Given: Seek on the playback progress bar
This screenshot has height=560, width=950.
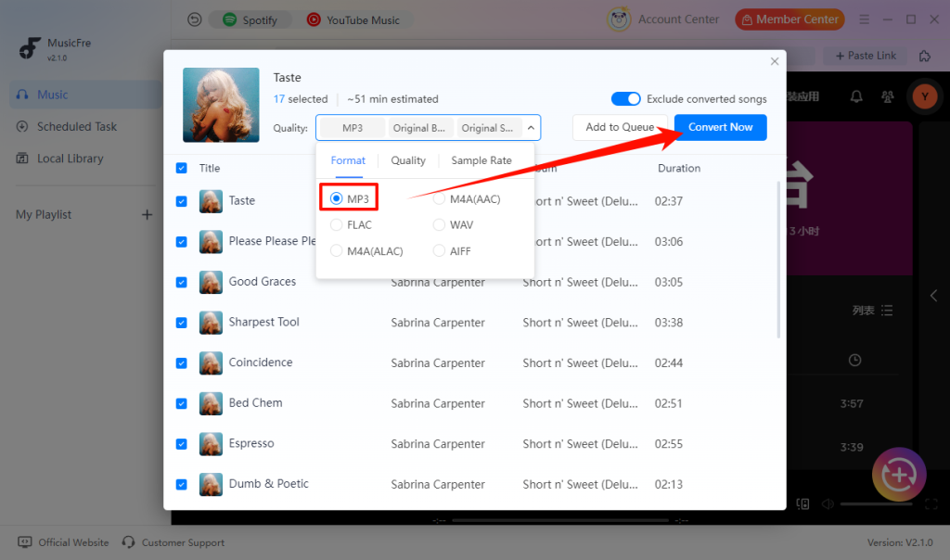Looking at the screenshot, I should [559, 520].
